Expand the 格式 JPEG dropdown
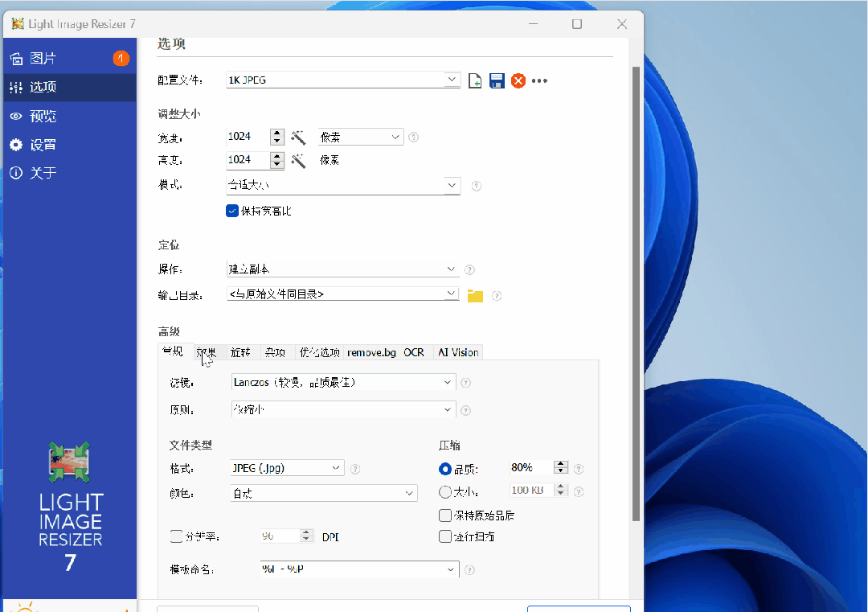This screenshot has height=612, width=868. point(287,467)
